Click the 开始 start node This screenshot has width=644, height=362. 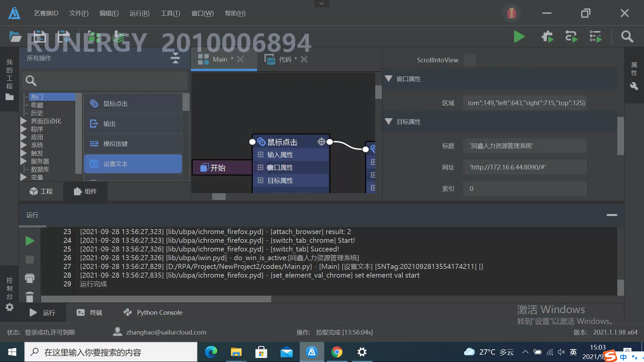pos(222,168)
